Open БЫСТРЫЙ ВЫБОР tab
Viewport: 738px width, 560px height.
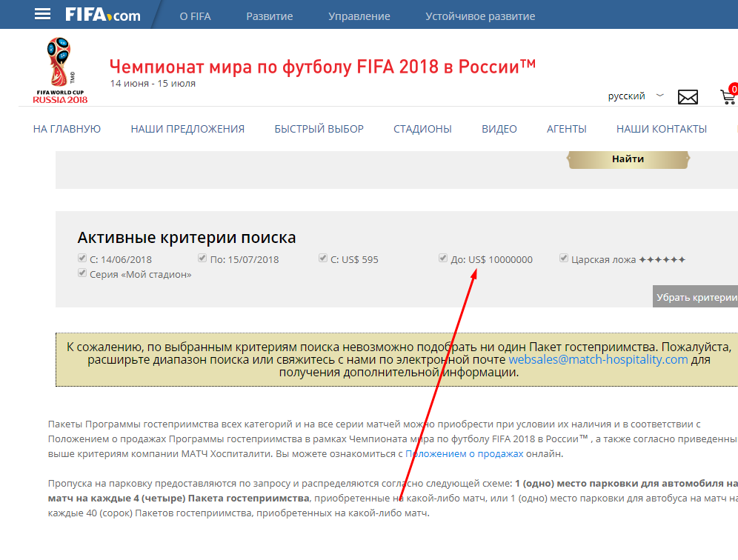(x=319, y=129)
